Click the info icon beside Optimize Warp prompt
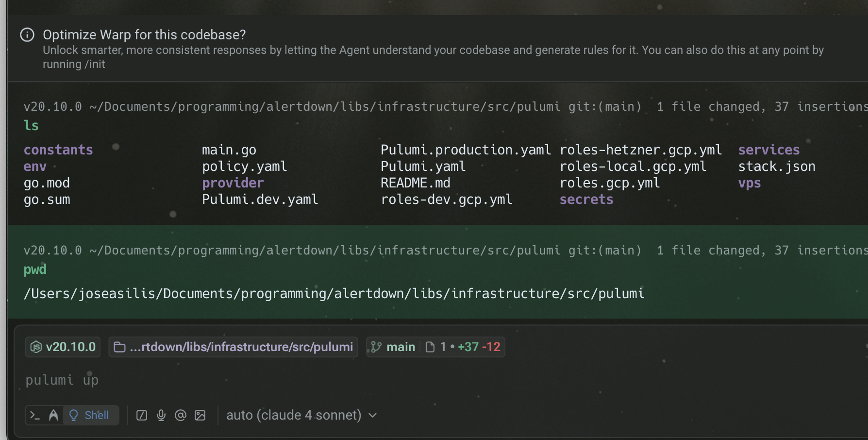This screenshot has width=868, height=440. (x=27, y=35)
